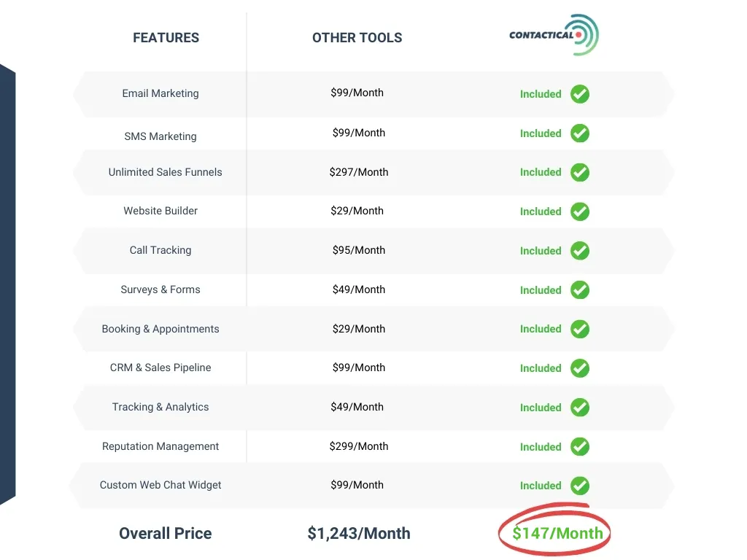Click the OTHER TOOLS column header

click(357, 38)
